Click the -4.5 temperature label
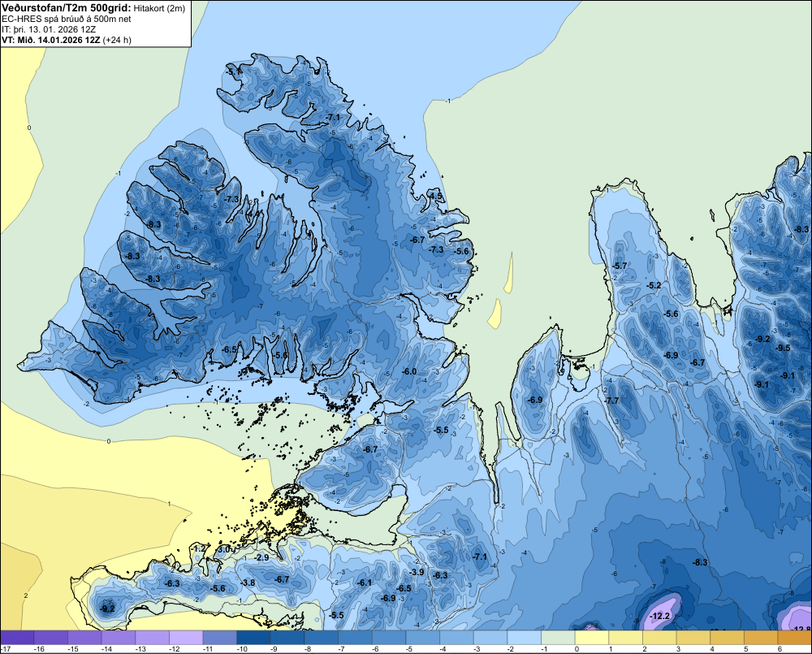812x654 pixels. tap(436, 196)
